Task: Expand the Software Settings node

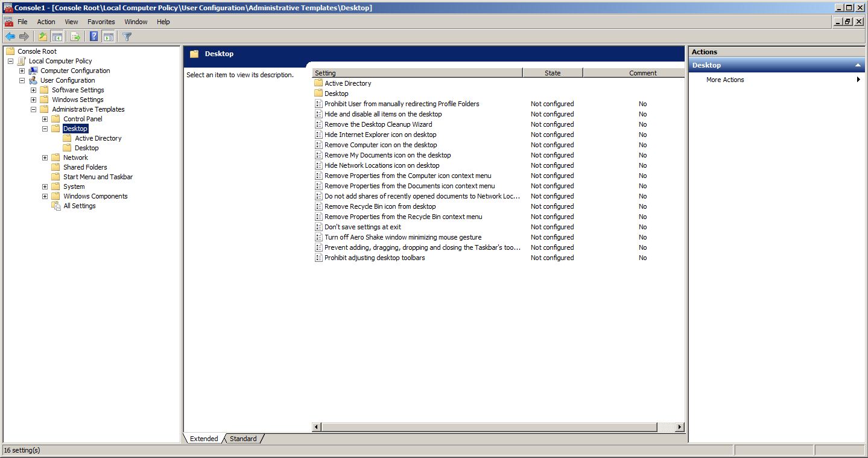Action: pyautogui.click(x=33, y=90)
